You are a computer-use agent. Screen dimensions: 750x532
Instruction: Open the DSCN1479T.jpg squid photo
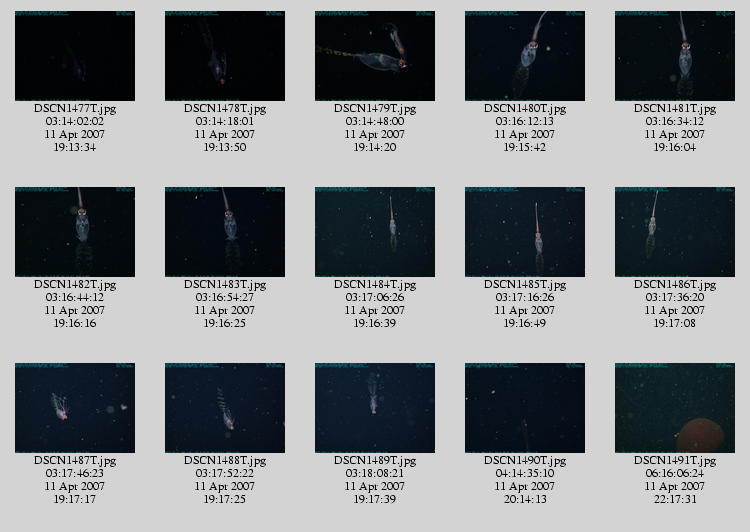pos(375,56)
